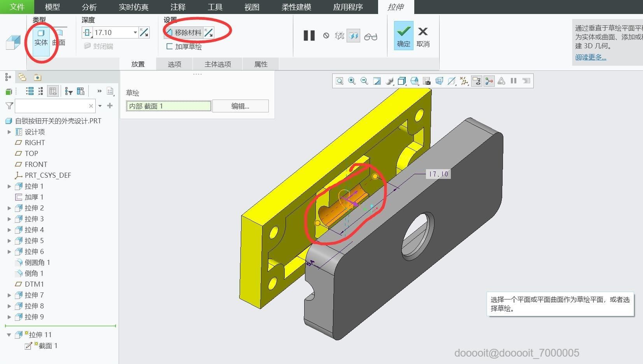The width and height of the screenshot is (643, 364).
Task: Click the 内部 截面 1 sketch field
Action: [x=168, y=106]
